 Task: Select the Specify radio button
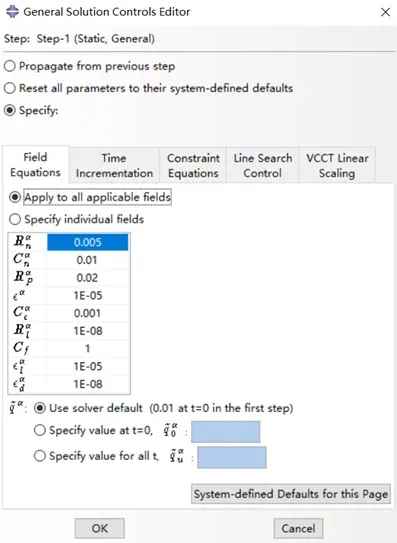click(10, 110)
